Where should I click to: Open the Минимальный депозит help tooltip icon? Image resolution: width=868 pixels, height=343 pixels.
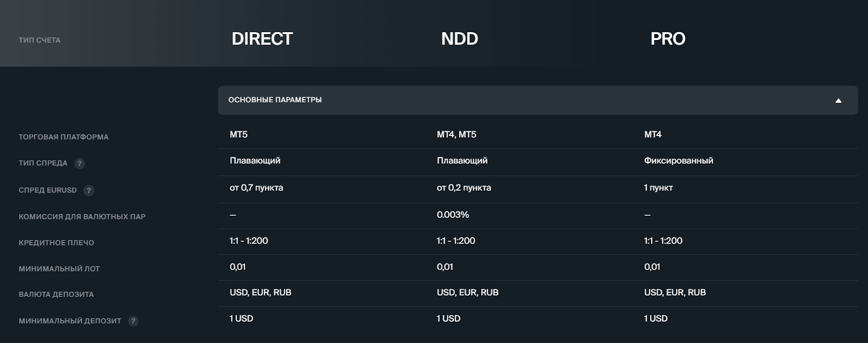pyautogui.click(x=133, y=321)
